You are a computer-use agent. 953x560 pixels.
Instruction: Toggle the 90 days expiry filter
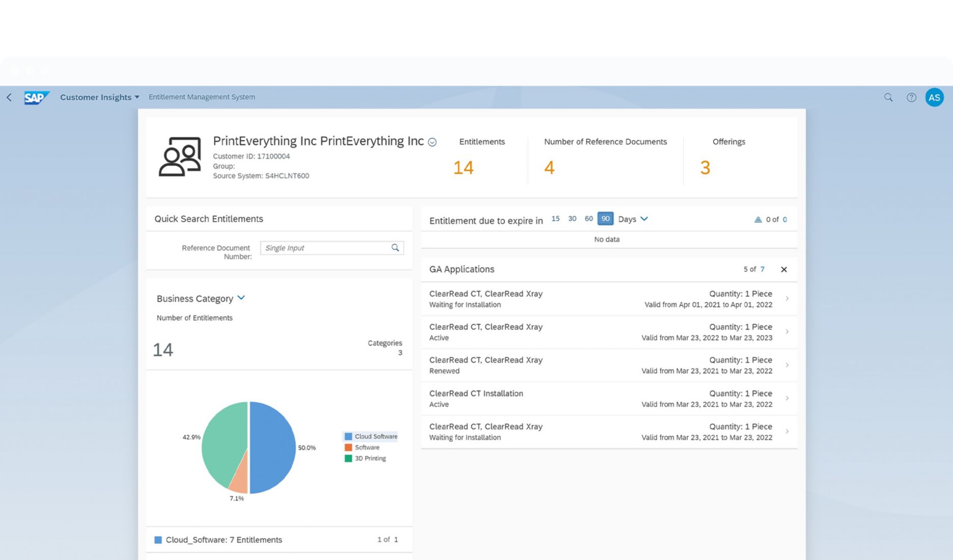click(605, 219)
